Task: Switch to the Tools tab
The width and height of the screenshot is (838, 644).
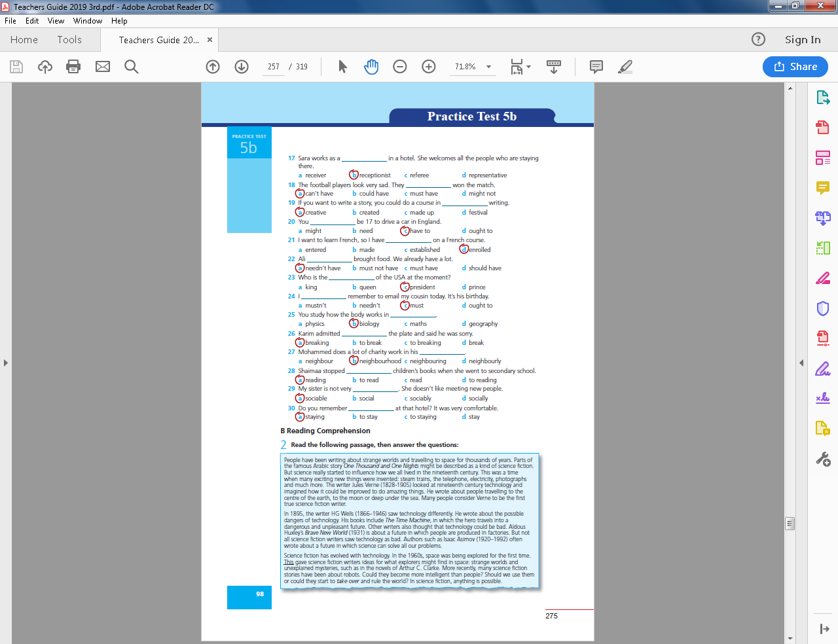Action: point(69,40)
